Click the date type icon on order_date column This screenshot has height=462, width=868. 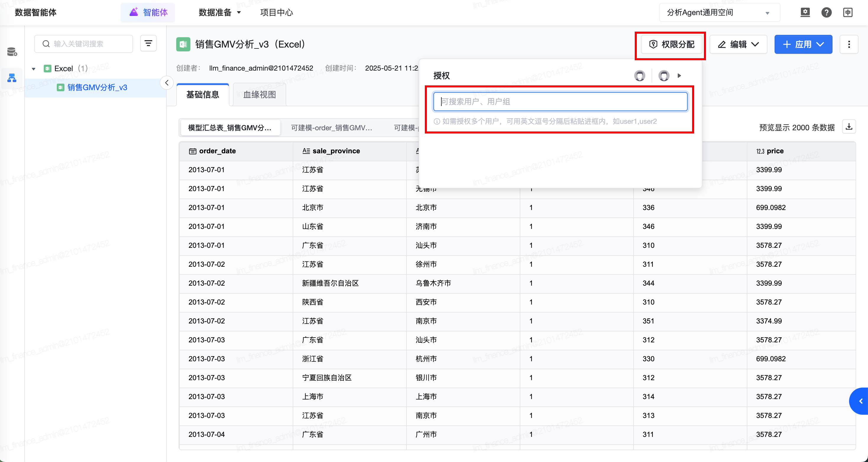(x=192, y=151)
